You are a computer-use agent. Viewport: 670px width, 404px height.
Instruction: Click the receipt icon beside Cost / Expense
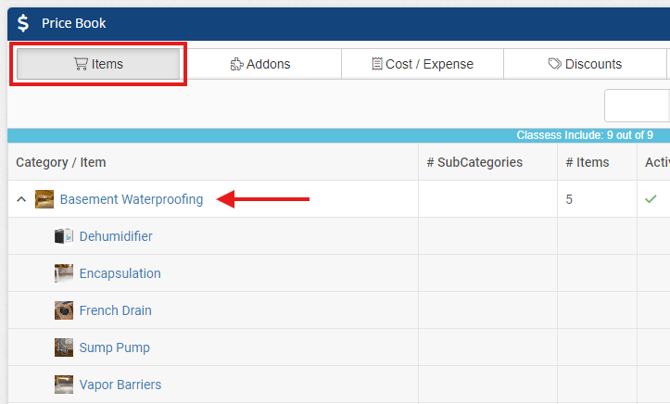(377, 64)
